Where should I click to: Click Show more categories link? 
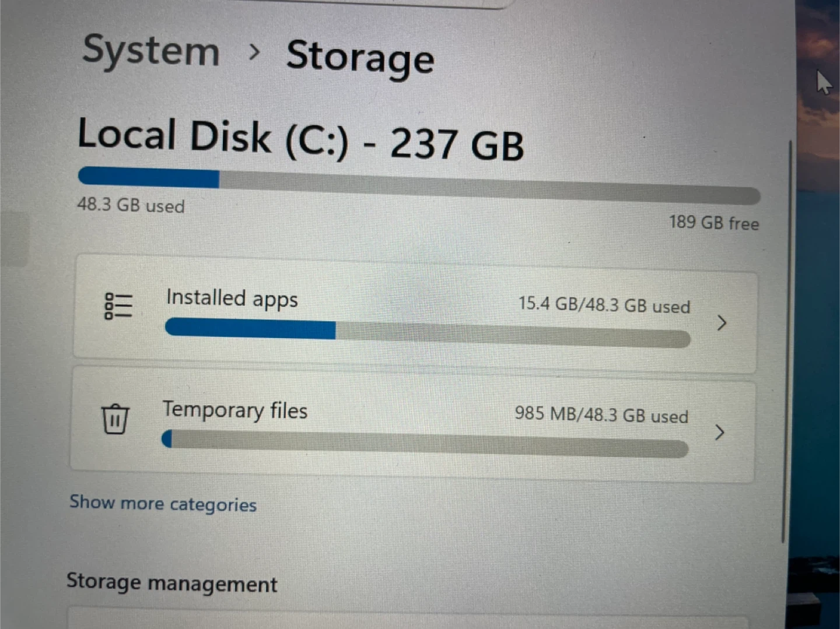(163, 503)
